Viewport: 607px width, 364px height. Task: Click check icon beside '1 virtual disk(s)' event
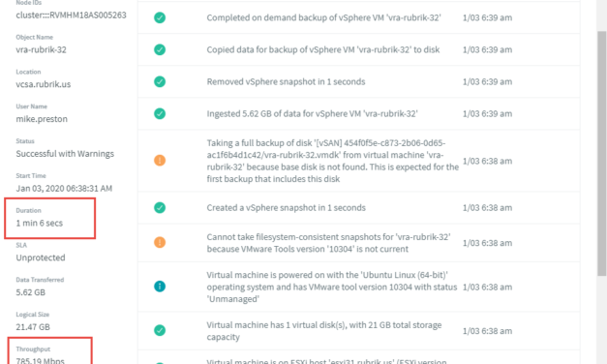click(x=160, y=330)
